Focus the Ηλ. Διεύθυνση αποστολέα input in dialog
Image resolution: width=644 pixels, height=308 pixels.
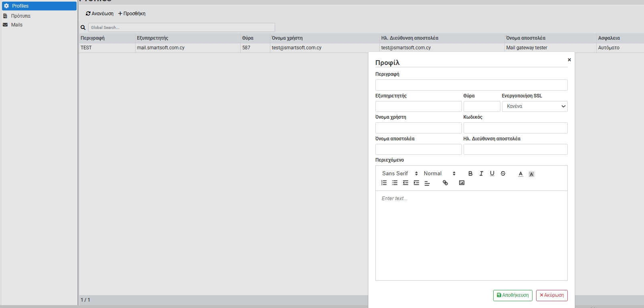(x=515, y=149)
